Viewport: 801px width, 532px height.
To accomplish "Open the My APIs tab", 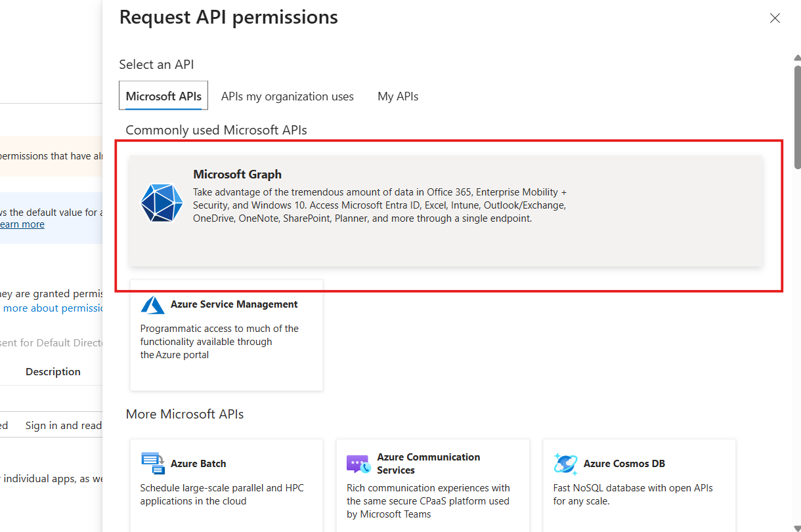I will click(x=398, y=96).
